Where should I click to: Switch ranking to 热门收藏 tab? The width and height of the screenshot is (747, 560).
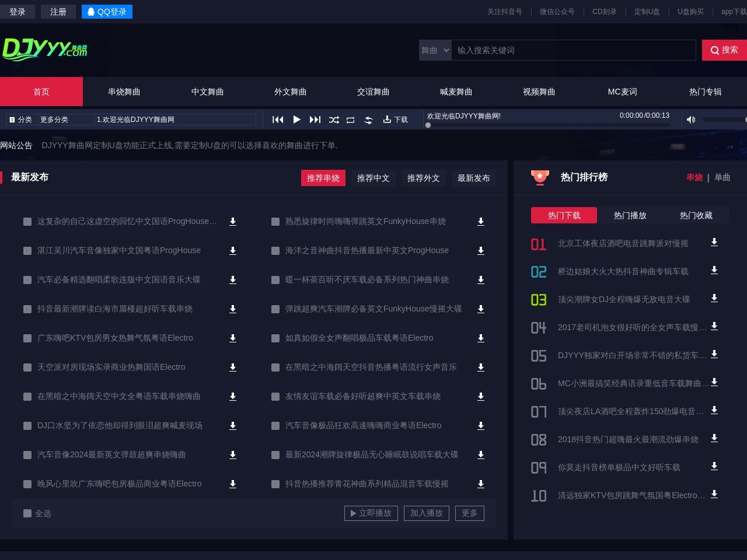pos(696,215)
